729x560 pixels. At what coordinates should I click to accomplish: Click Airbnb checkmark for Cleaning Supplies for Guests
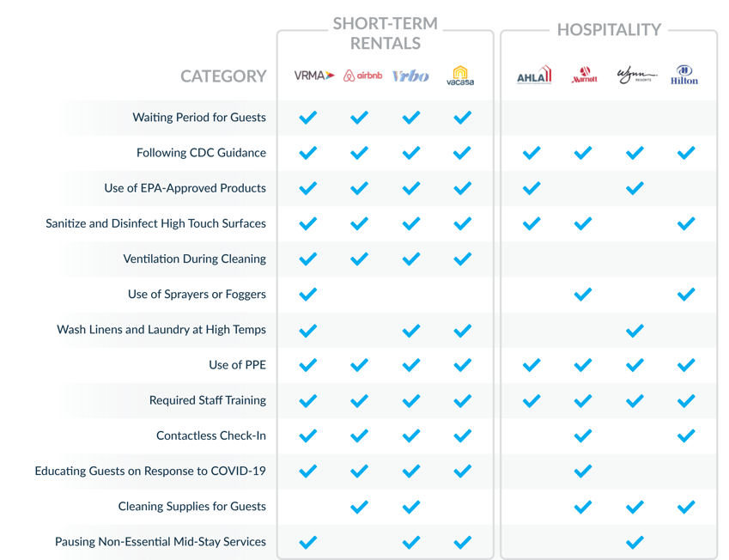coord(360,507)
